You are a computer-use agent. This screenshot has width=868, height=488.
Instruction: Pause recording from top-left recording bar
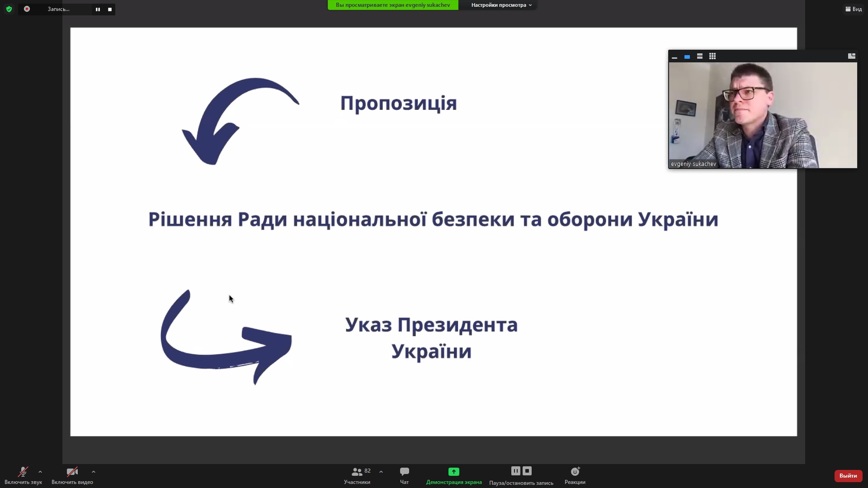[98, 9]
